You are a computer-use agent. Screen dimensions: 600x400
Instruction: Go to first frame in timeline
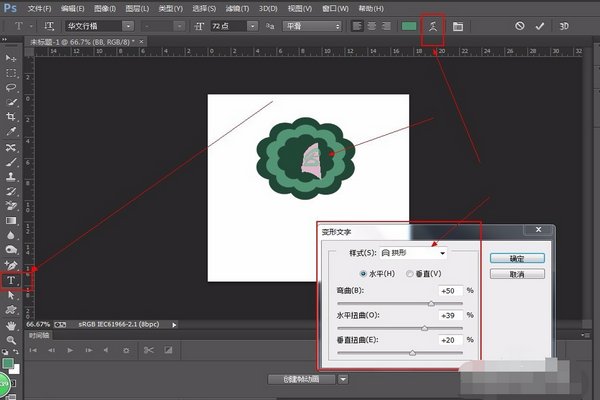[x=33, y=350]
